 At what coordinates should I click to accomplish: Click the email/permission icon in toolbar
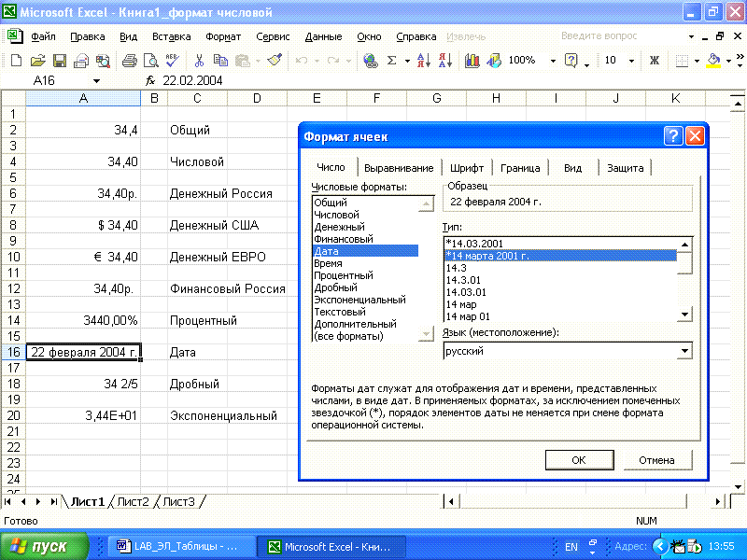[x=81, y=61]
